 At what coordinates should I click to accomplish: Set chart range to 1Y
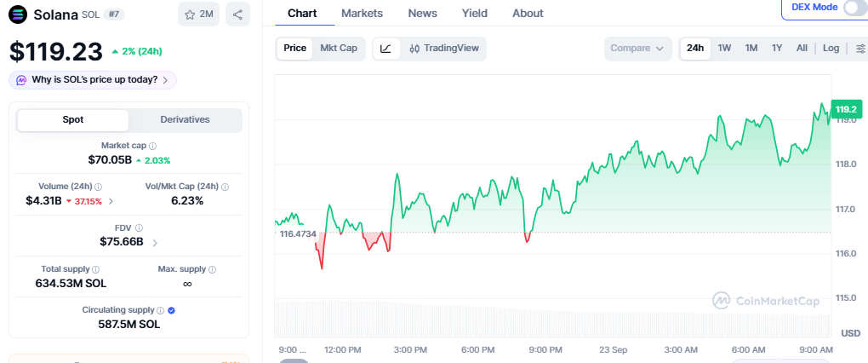777,49
